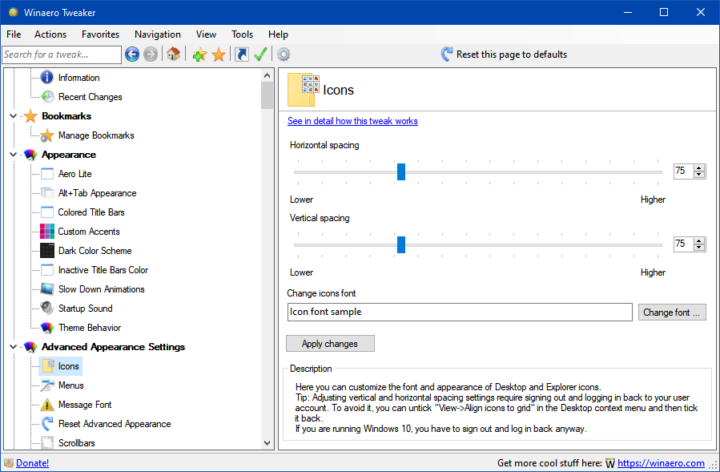Collapse the Advanced Appearance Settings section
The width and height of the screenshot is (720, 472).
13,347
